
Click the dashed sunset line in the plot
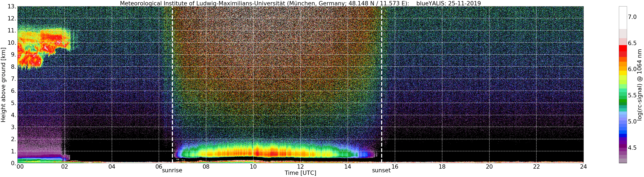tap(382, 85)
